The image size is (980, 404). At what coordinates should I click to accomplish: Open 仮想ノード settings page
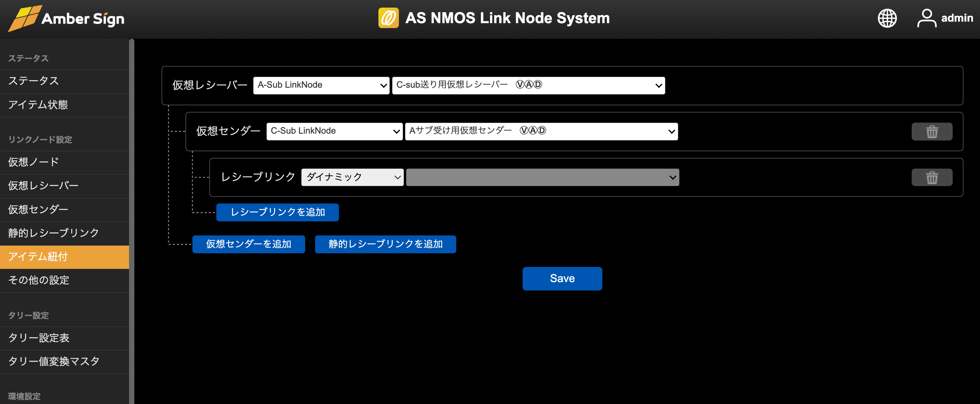point(64,163)
